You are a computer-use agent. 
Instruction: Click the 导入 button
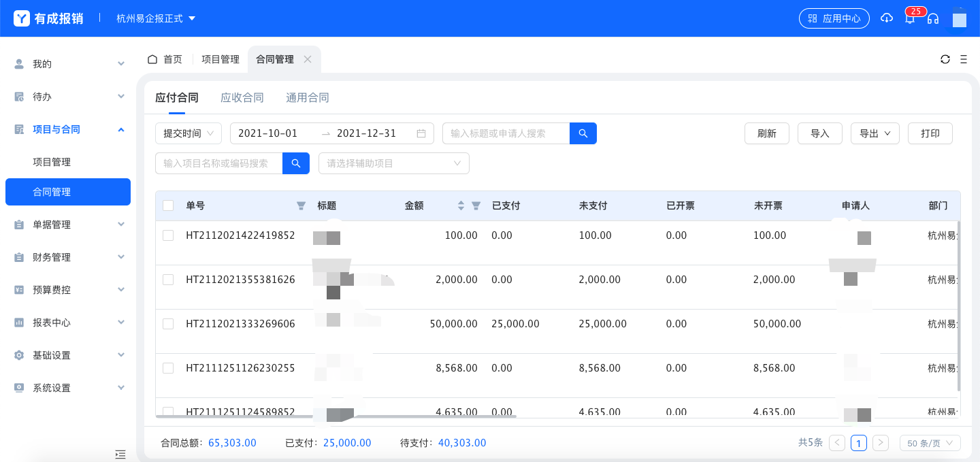[820, 133]
